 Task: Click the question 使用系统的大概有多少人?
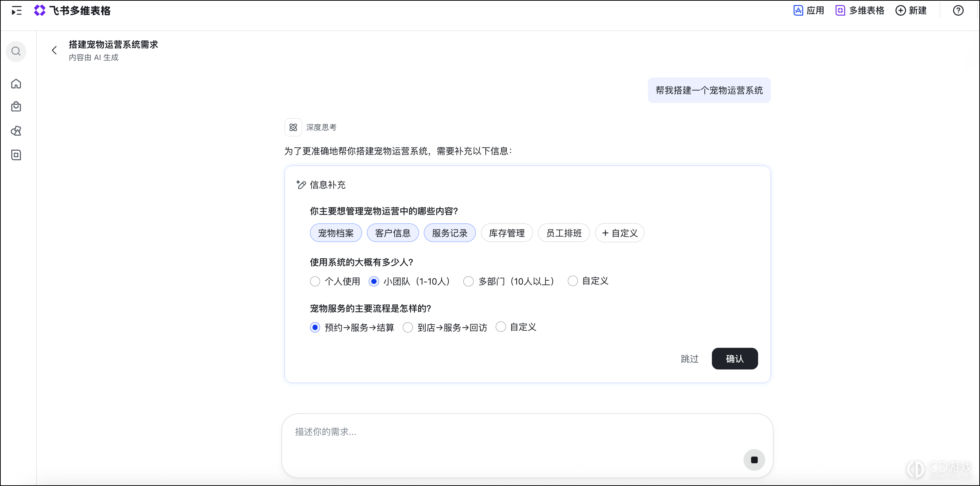pos(361,262)
